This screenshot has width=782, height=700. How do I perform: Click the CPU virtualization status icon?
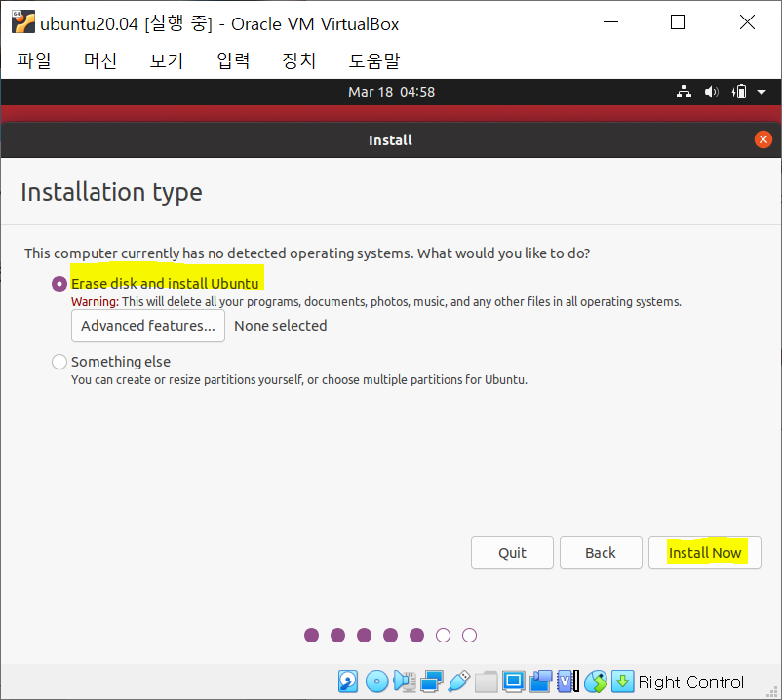(x=568, y=681)
